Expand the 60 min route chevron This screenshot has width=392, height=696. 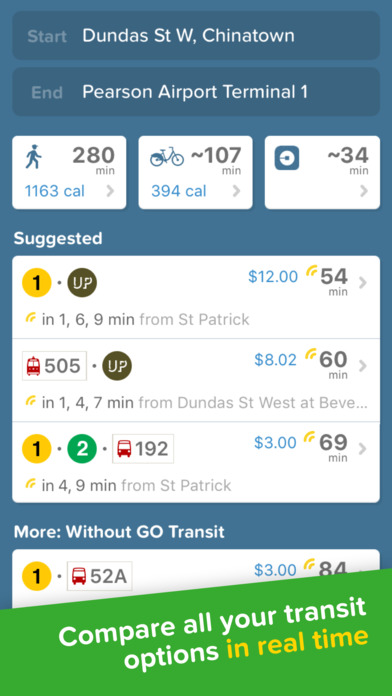click(x=363, y=366)
